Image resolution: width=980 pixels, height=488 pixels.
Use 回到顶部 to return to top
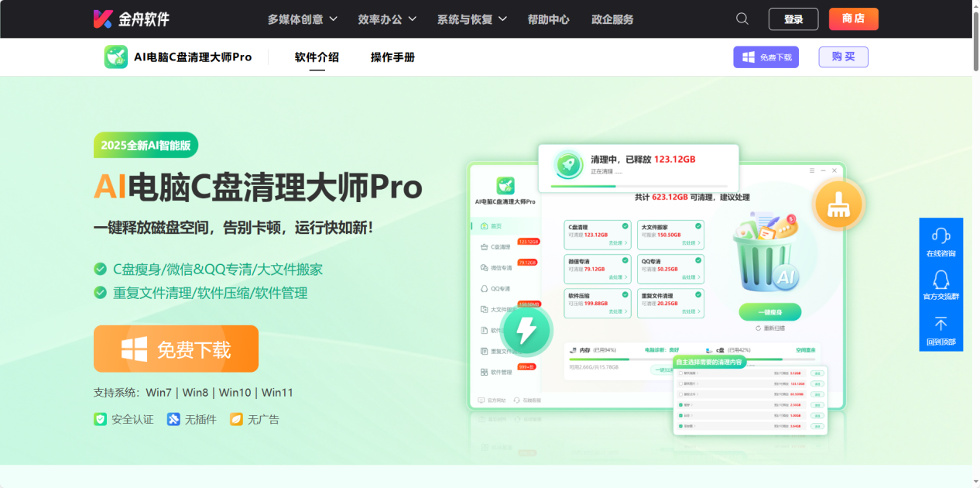click(941, 329)
